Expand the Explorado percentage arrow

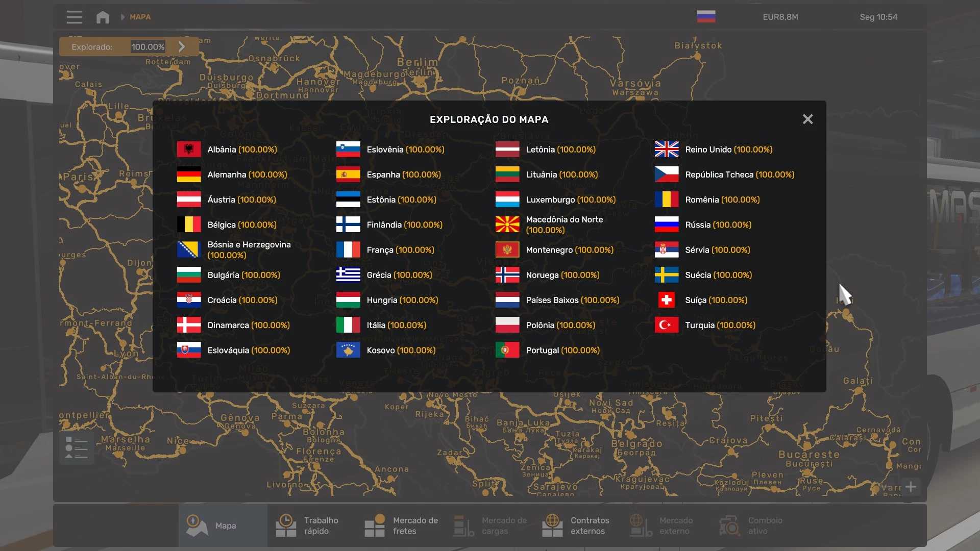[x=182, y=46]
